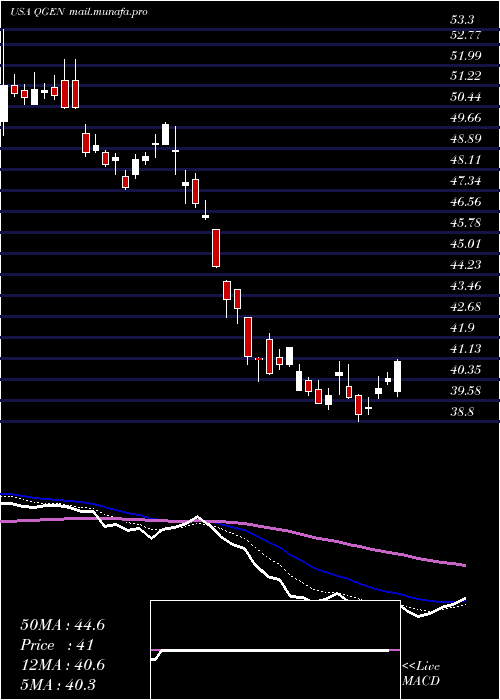
Task: Click the mail.munafa.pro watermark text
Action: pyautogui.click(x=109, y=12)
